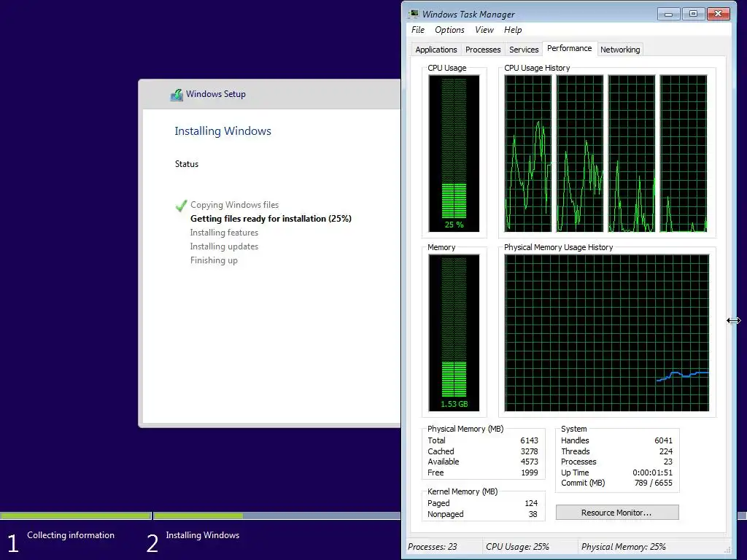This screenshot has height=560, width=747.
Task: Click 'Copying Windows files' status line
Action: pos(234,205)
